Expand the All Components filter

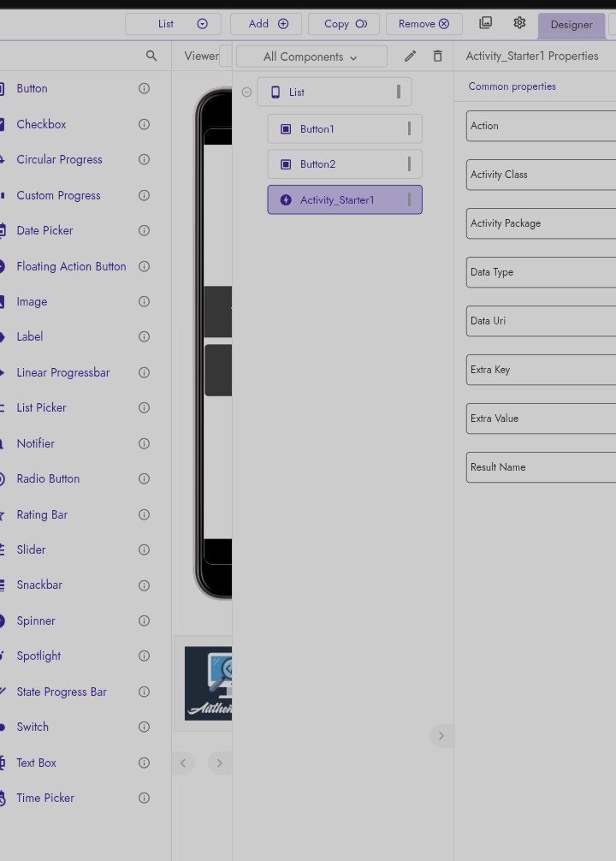(311, 56)
